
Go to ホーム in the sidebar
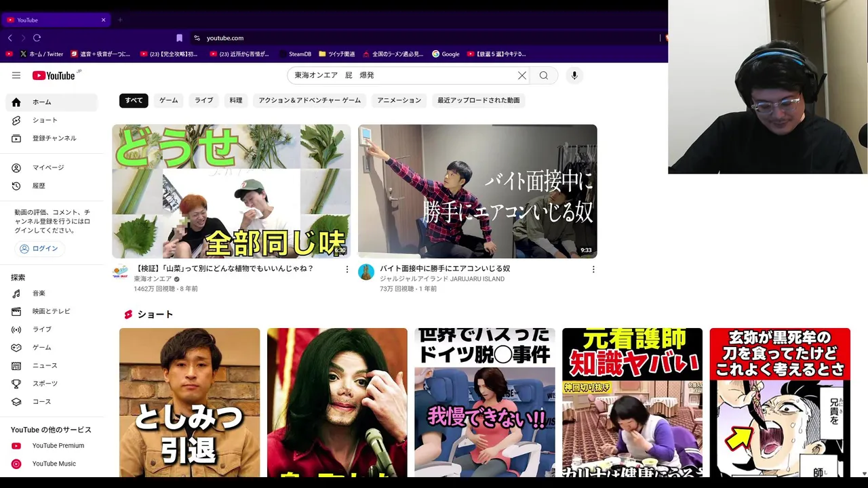pos(52,102)
